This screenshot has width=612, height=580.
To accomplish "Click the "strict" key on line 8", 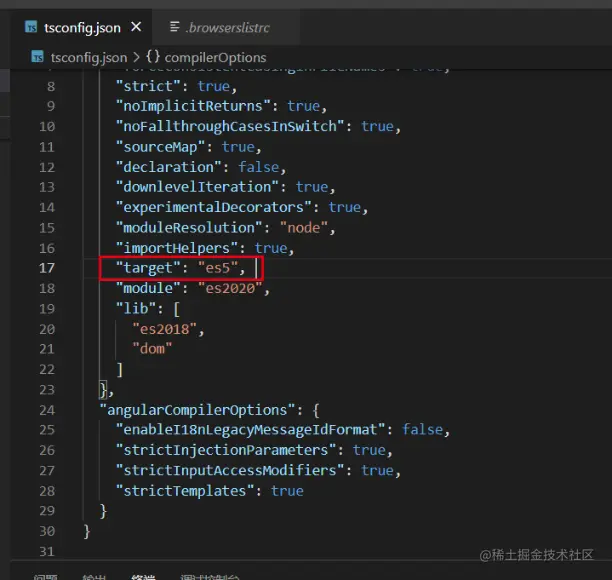I will (x=148, y=86).
